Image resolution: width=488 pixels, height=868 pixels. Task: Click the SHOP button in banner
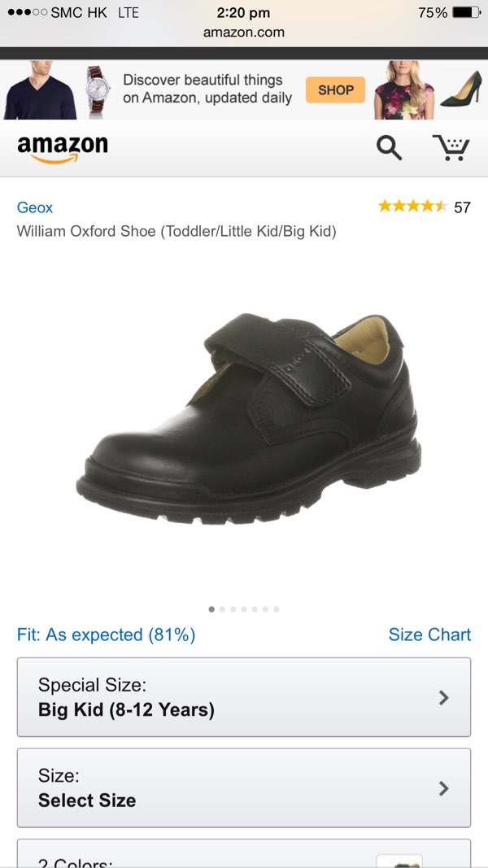click(335, 89)
